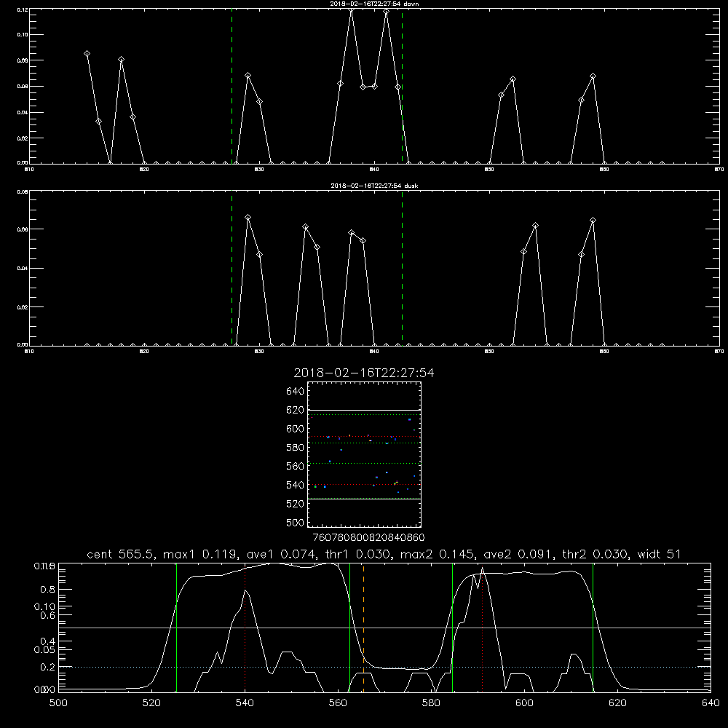
Task: Click the 500 x-axis label of bottom plot
Action: click(58, 703)
